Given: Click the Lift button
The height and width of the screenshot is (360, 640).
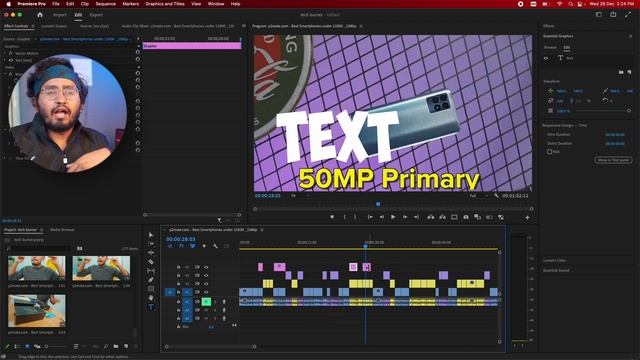Looking at the screenshot, I should click(x=431, y=217).
